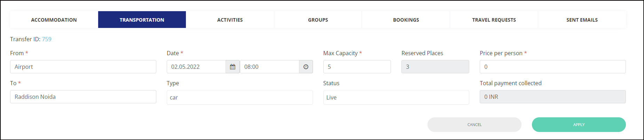The width and height of the screenshot is (644, 140).
Task: Click the From field containing Airport
Action: point(83,67)
